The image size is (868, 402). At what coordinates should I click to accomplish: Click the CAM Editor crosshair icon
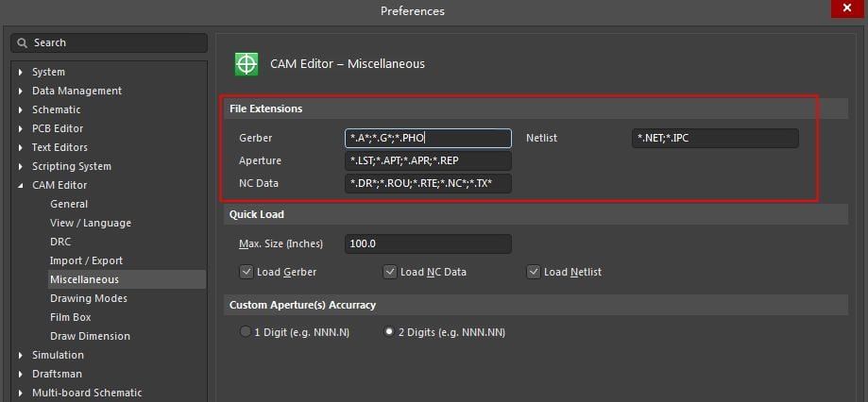[247, 64]
